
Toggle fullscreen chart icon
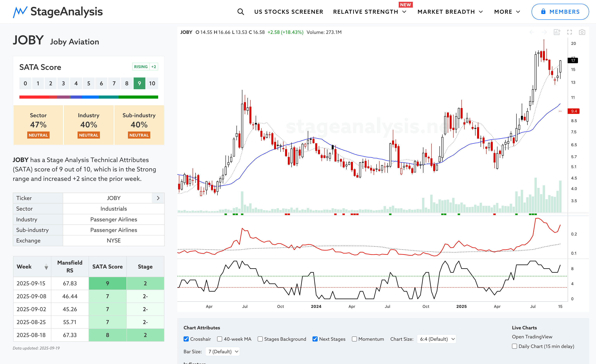pyautogui.click(x=569, y=32)
